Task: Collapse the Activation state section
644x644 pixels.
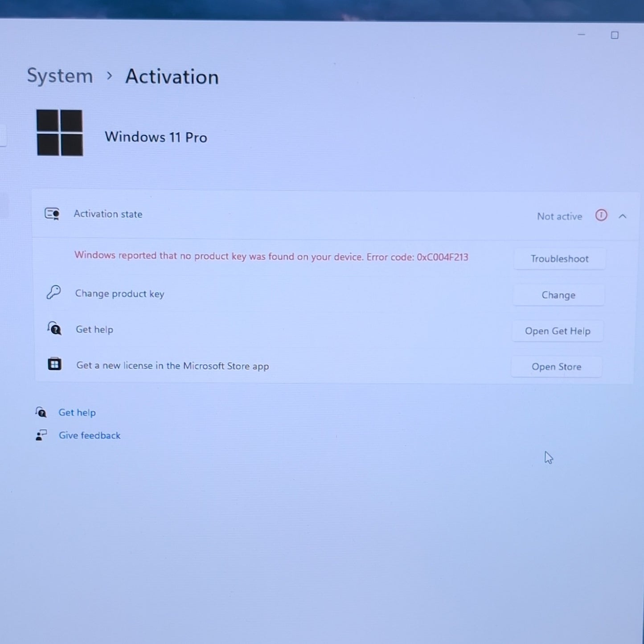Action: (623, 217)
